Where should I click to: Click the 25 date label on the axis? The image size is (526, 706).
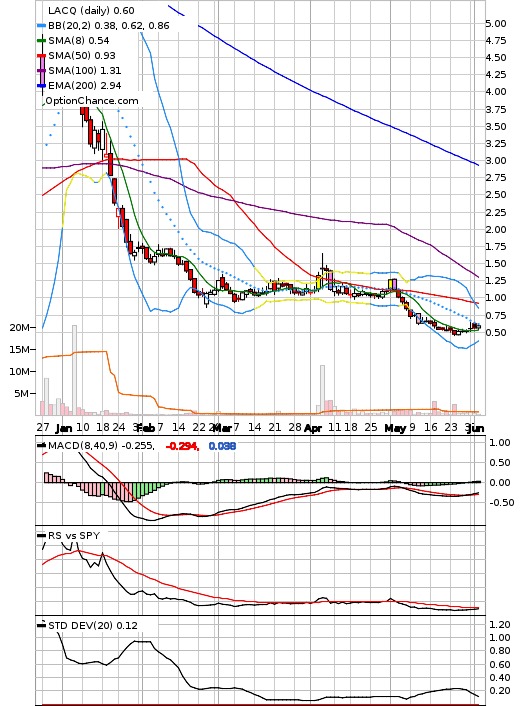[371, 427]
